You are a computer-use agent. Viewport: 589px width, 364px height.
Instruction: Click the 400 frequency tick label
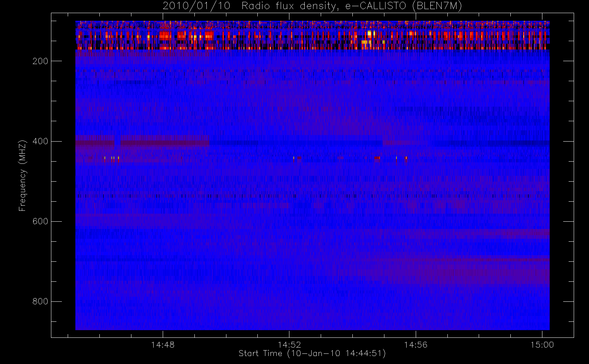click(40, 141)
